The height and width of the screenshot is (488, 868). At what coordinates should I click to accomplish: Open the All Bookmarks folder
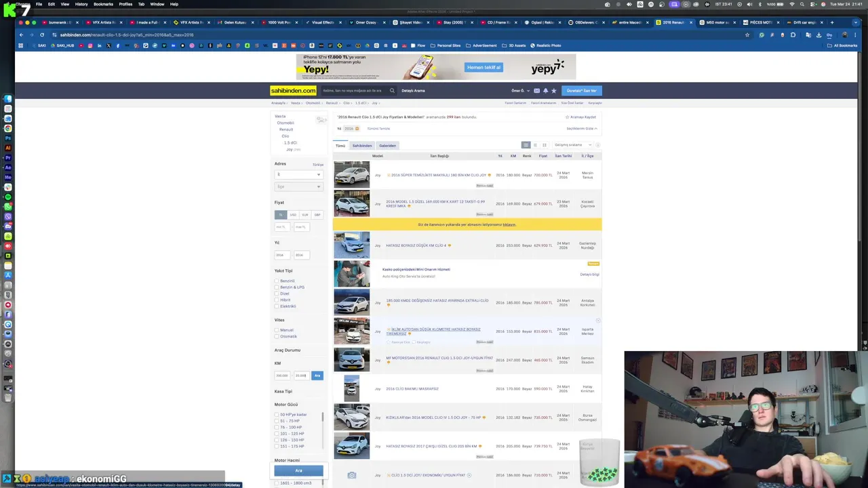[842, 45]
